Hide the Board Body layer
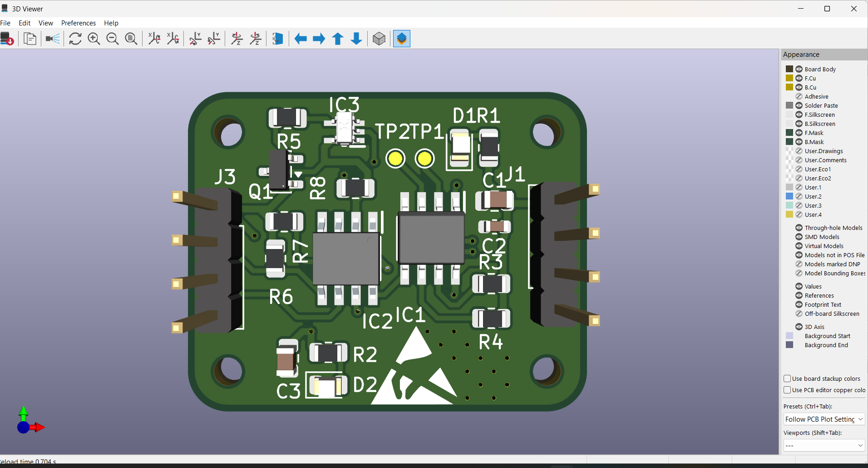868x468 pixels. [799, 69]
